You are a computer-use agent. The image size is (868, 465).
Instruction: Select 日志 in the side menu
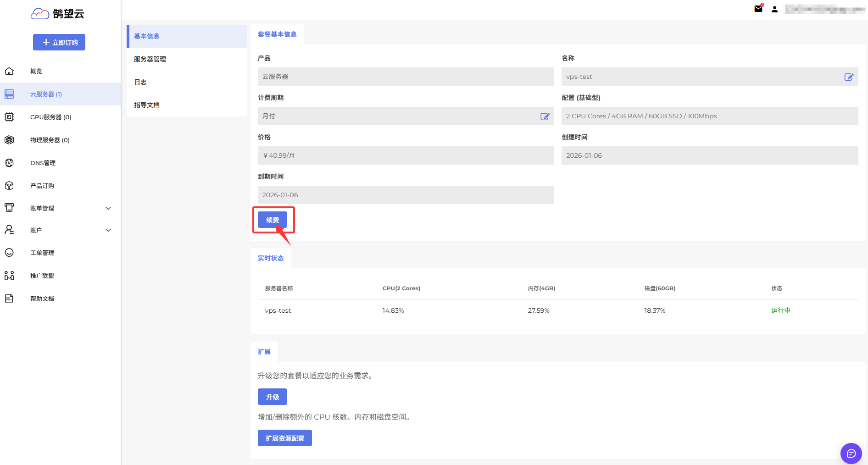click(140, 82)
